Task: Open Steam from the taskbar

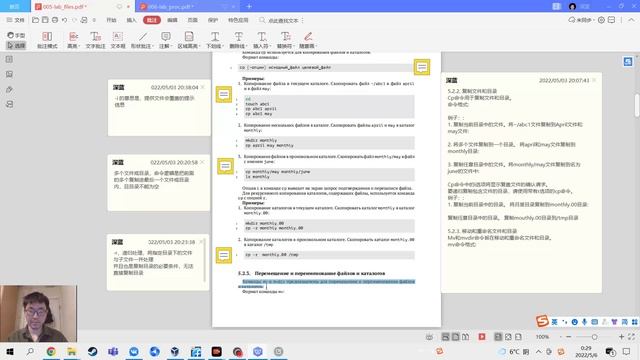Action: pyautogui.click(x=92, y=351)
